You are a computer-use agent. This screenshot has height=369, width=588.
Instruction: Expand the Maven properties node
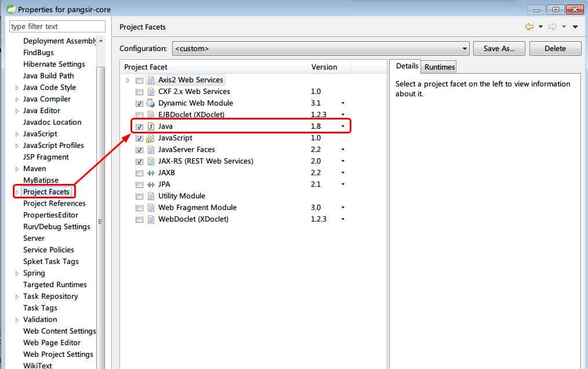[x=17, y=169]
